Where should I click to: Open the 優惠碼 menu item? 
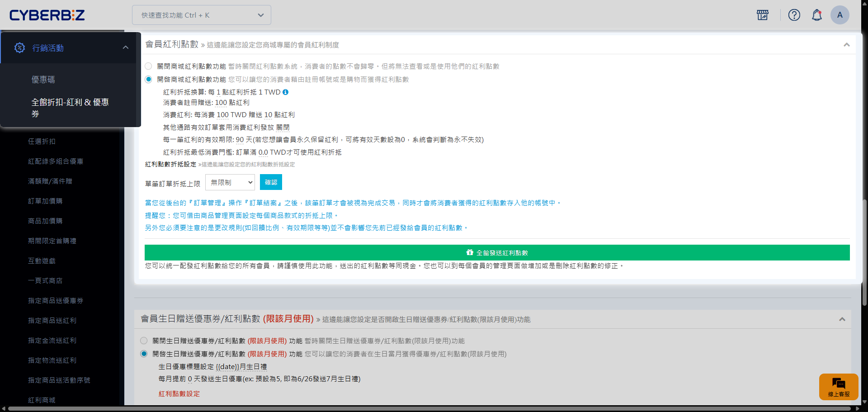coord(43,80)
